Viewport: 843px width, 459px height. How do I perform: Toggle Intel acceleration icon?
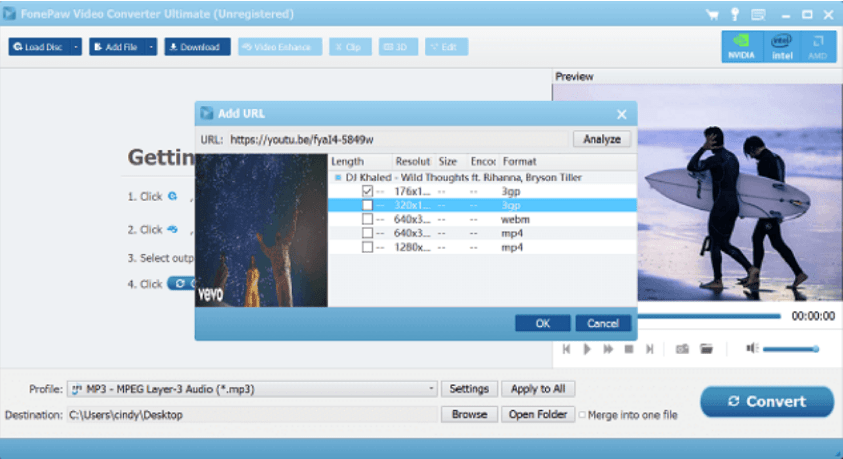(x=782, y=47)
